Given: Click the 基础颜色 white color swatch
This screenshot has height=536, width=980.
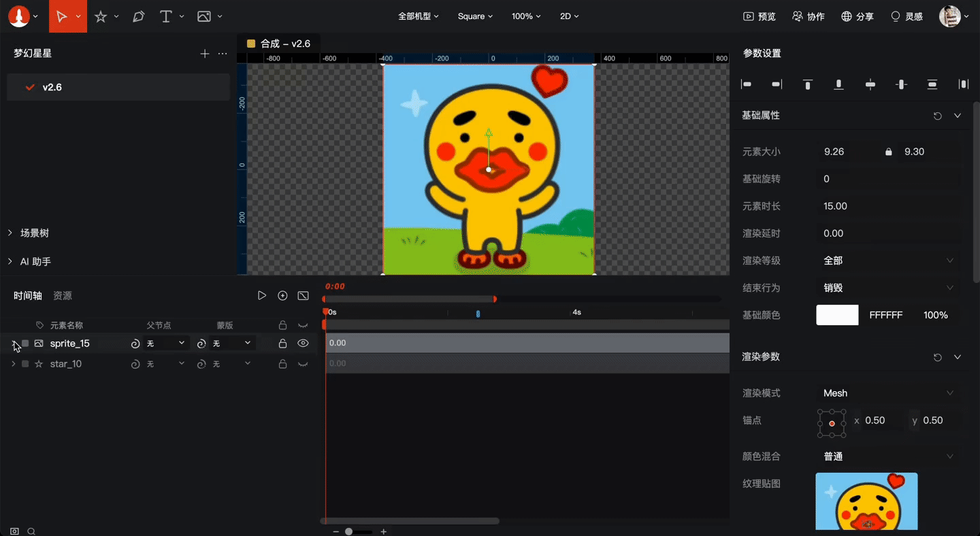Looking at the screenshot, I should [x=837, y=315].
